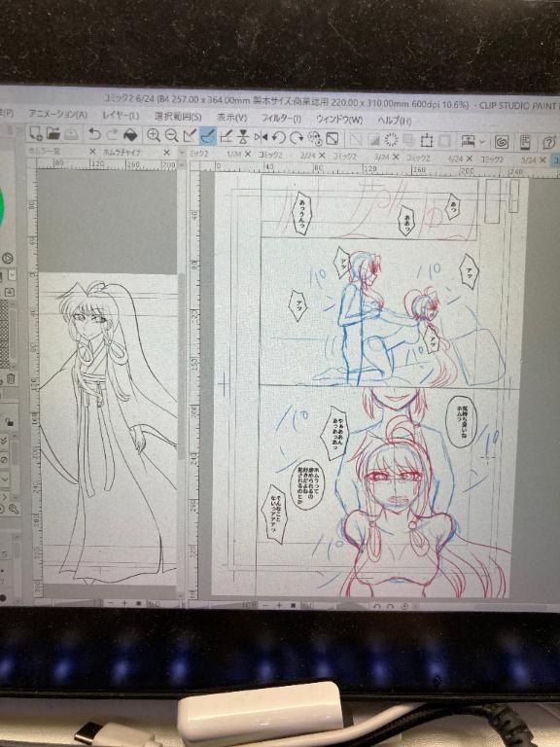Zoom out using the minus magnifier icon
Image resolution: width=560 pixels, height=747 pixels.
pyautogui.click(x=171, y=136)
